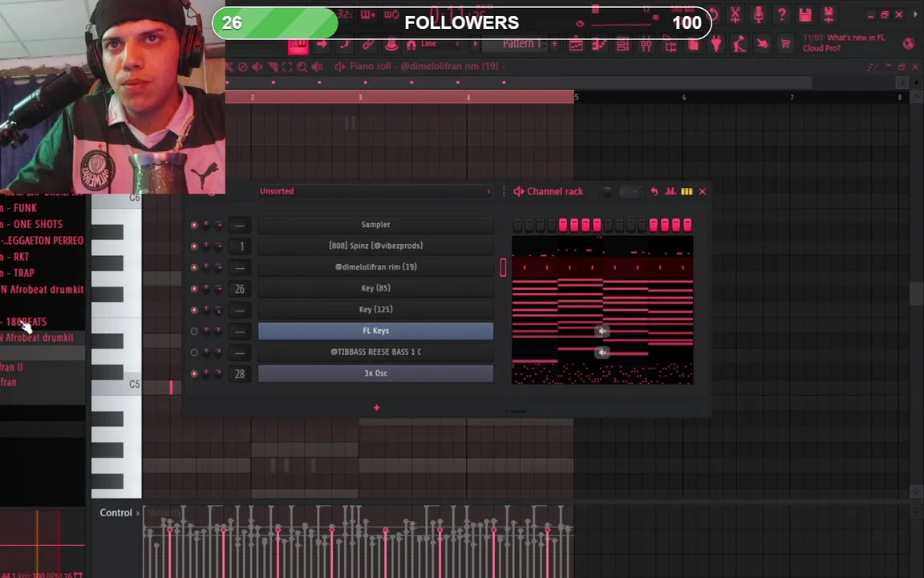
Task: Open the Piano roll menu speaker icon
Action: [339, 67]
